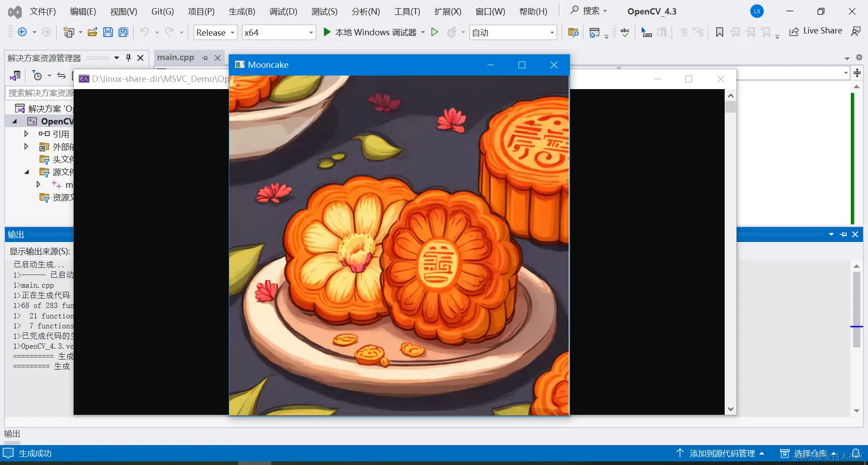Open the 工具(T) menu
The image size is (868, 465).
pyautogui.click(x=407, y=11)
